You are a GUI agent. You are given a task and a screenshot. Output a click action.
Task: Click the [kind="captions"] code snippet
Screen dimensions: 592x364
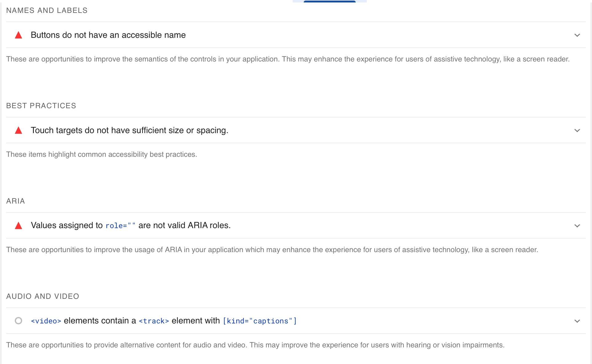[x=260, y=321]
